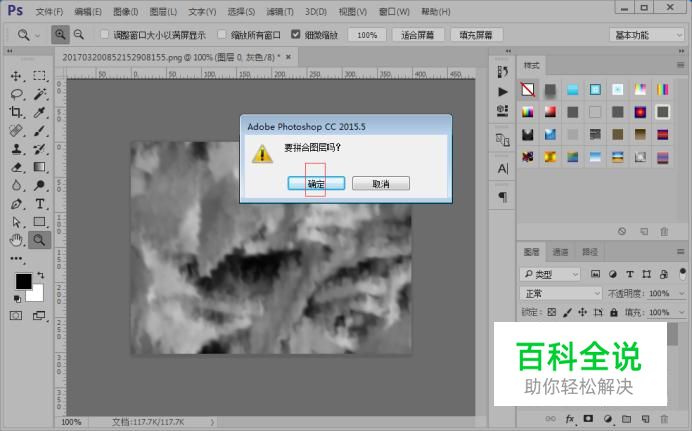The width and height of the screenshot is (692, 431).
Task: Select the Eraser tool
Action: click(16, 167)
